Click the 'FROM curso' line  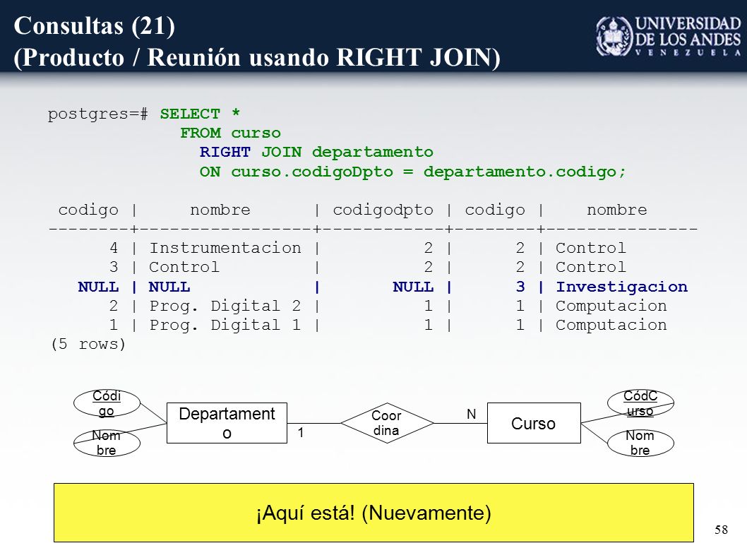pyautogui.click(x=231, y=133)
